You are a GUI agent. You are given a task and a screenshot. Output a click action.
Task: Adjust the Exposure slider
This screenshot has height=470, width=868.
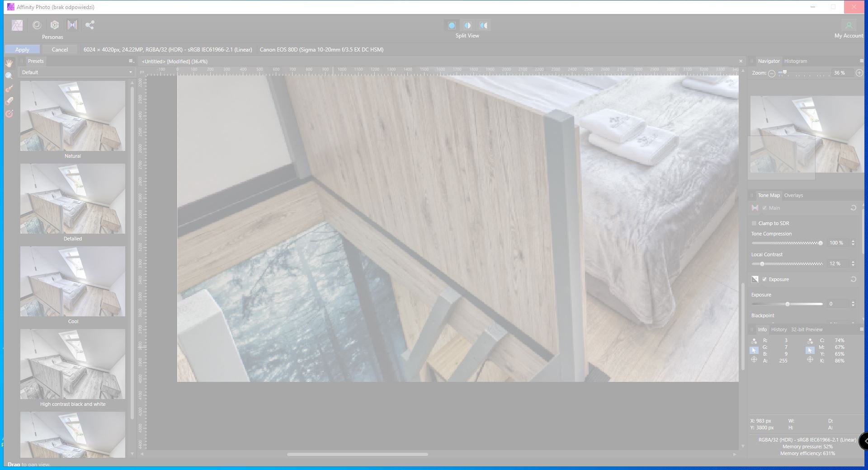pyautogui.click(x=787, y=304)
